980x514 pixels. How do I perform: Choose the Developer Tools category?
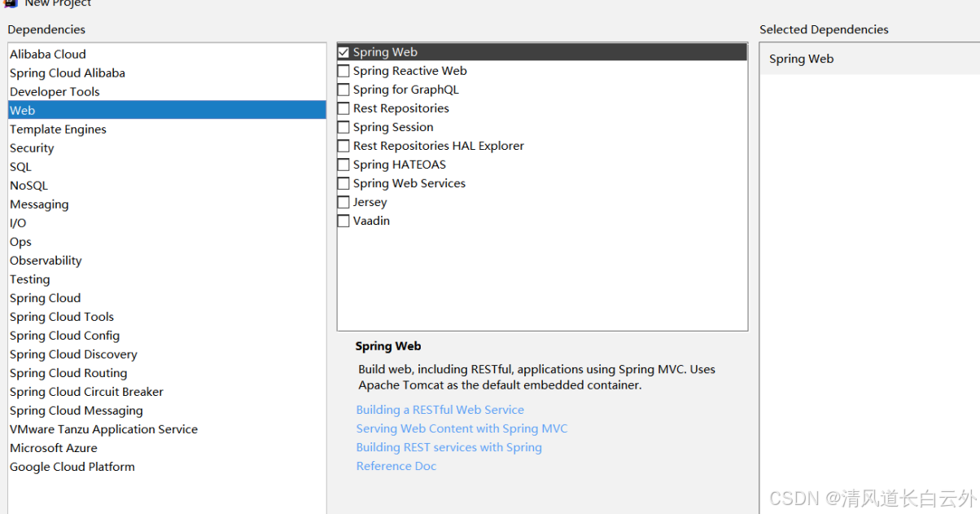pyautogui.click(x=167, y=91)
